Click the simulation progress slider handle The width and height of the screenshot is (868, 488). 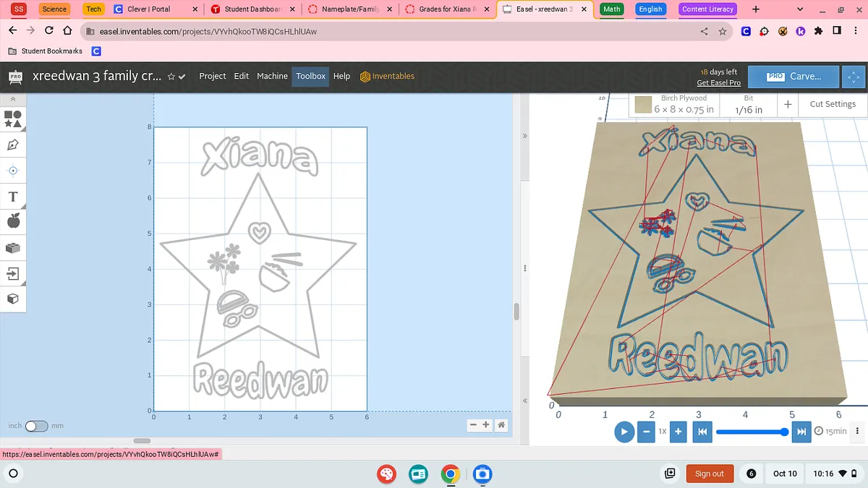click(784, 432)
